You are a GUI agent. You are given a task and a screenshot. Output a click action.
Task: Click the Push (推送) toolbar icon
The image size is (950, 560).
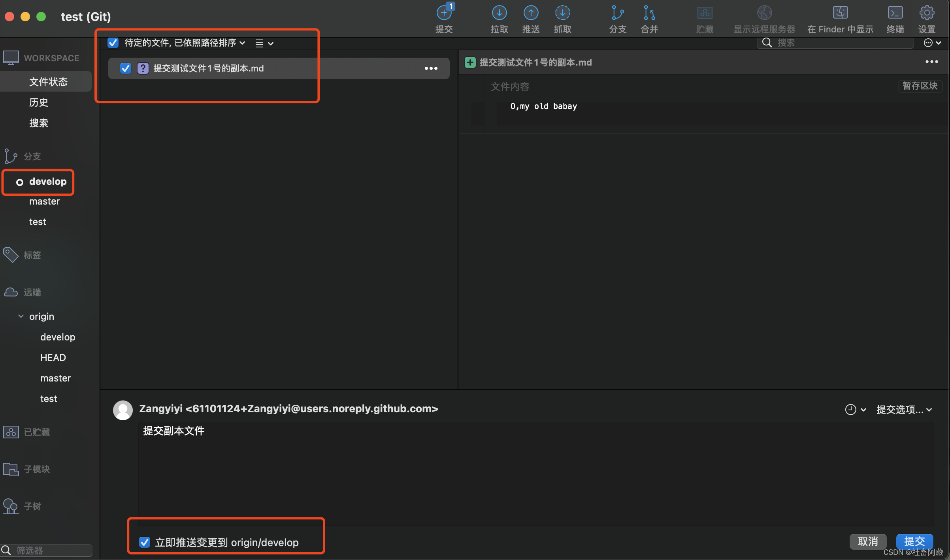pyautogui.click(x=531, y=13)
